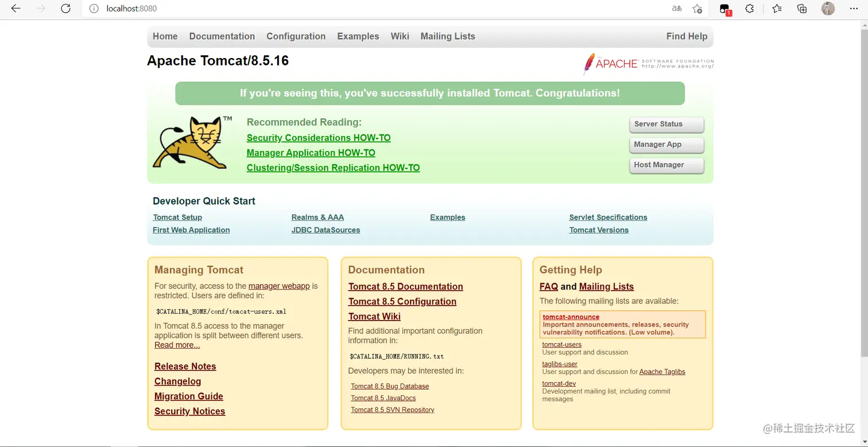This screenshot has width=868, height=447.
Task: Open the Realms & AAA link
Action: click(317, 217)
